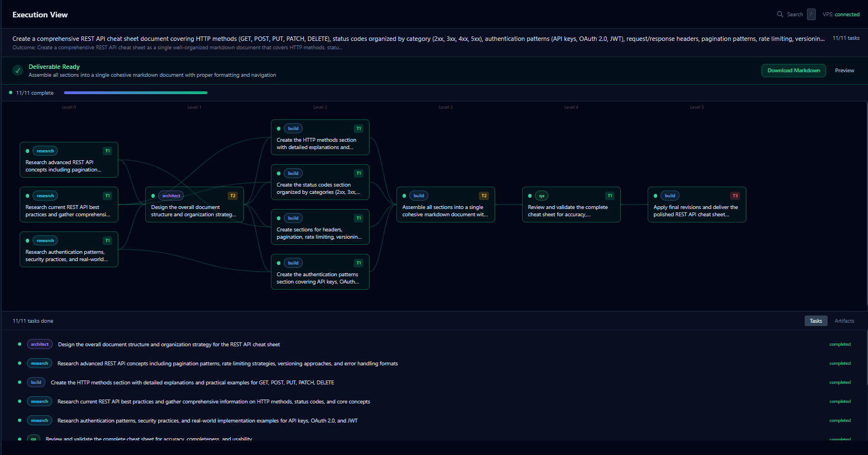Open the Create sections for headers node
868x455 pixels.
(x=320, y=227)
